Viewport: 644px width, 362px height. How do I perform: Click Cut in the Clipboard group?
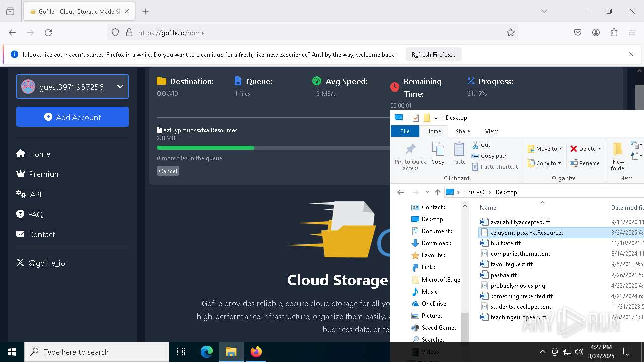(481, 145)
